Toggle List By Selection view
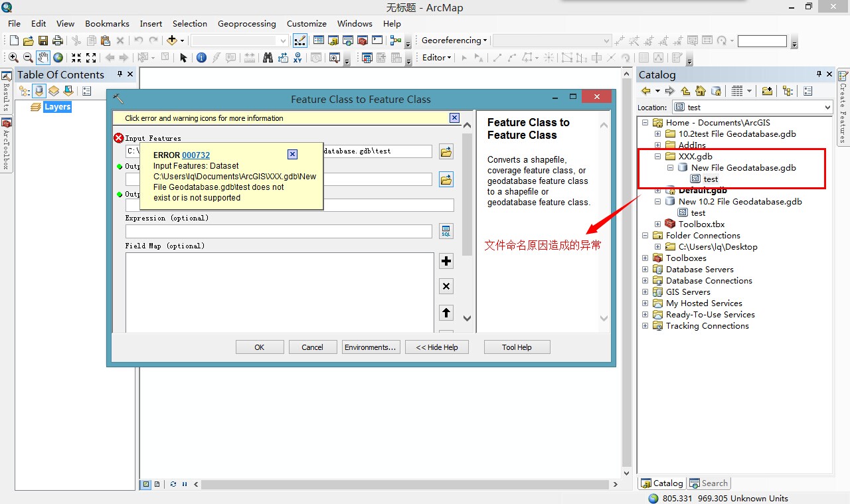Viewport: 850px width, 504px height. click(68, 91)
